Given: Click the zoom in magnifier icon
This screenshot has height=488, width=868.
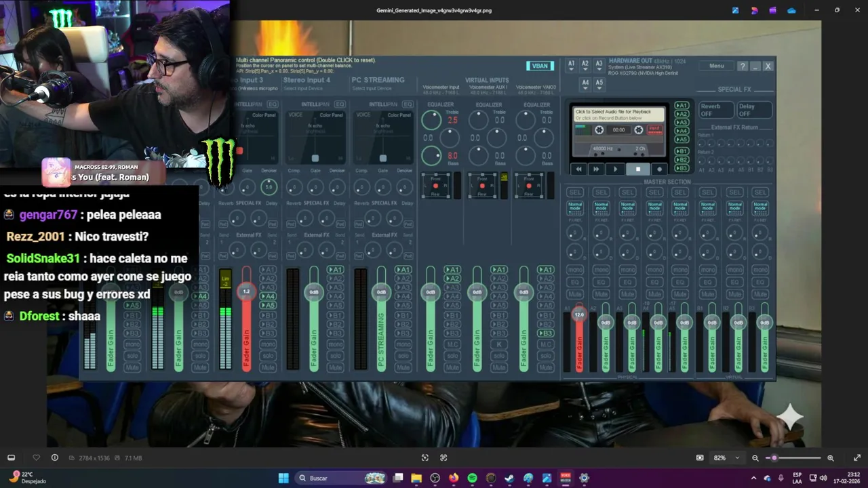Looking at the screenshot, I should pyautogui.click(x=831, y=458).
